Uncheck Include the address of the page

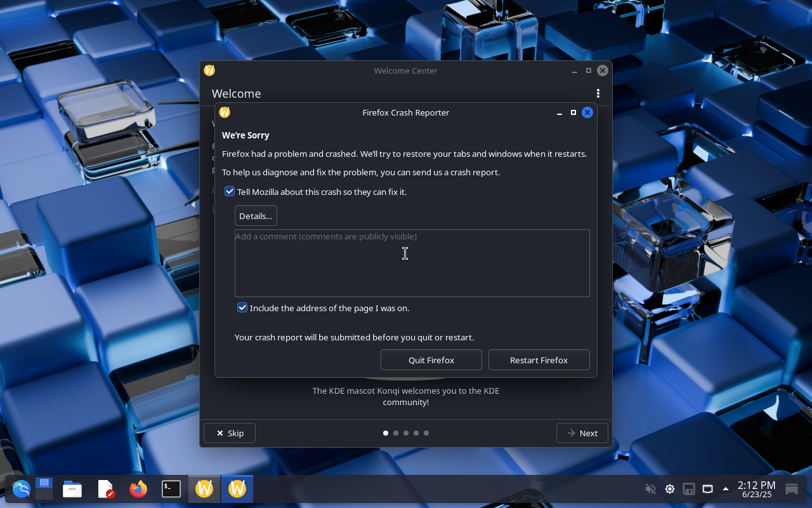[242, 308]
